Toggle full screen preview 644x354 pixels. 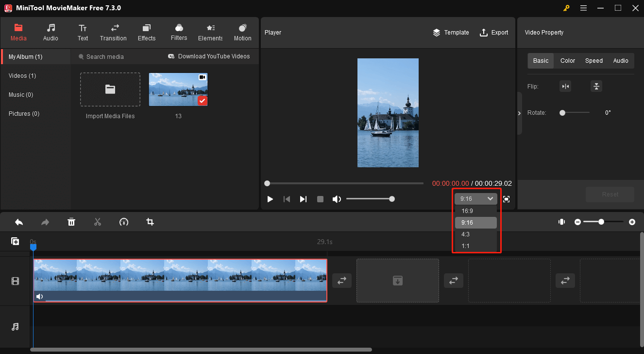[x=506, y=199]
